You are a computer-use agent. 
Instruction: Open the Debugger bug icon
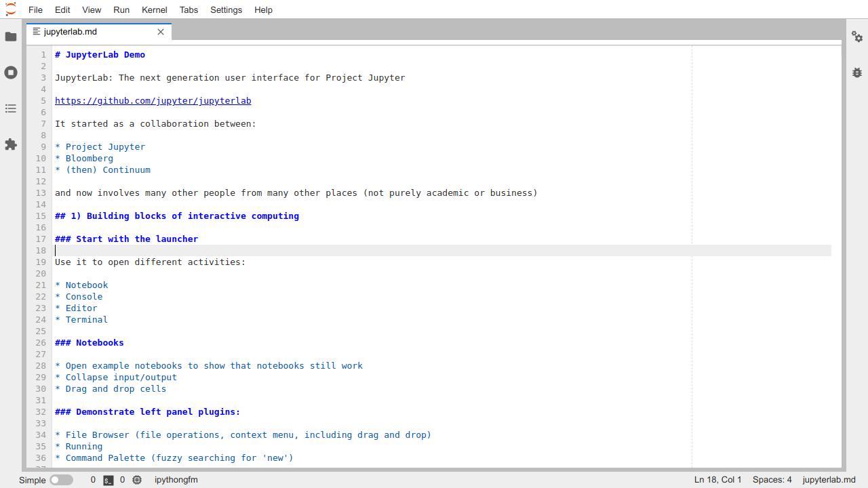(857, 73)
